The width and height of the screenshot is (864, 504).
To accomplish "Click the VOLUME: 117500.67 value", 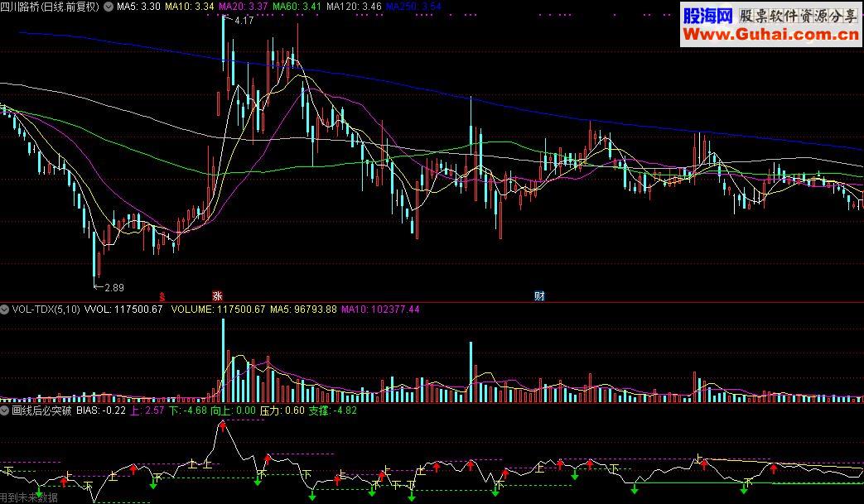I will click(x=218, y=310).
